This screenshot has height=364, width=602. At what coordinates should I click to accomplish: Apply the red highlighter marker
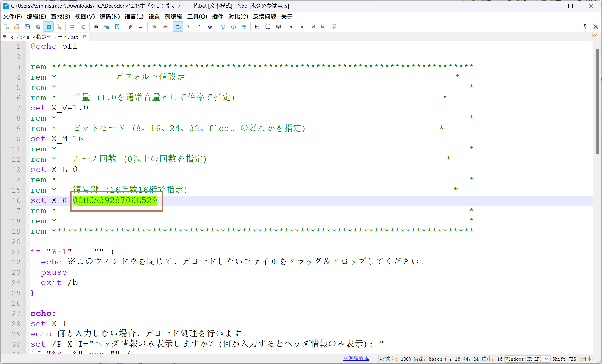pyautogui.click(x=130, y=27)
